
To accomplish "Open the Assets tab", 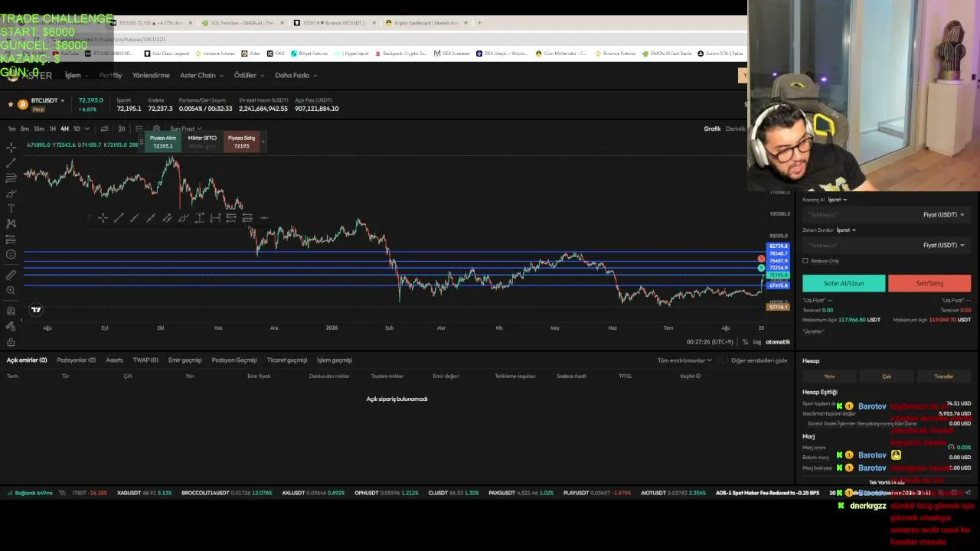I will click(x=114, y=360).
